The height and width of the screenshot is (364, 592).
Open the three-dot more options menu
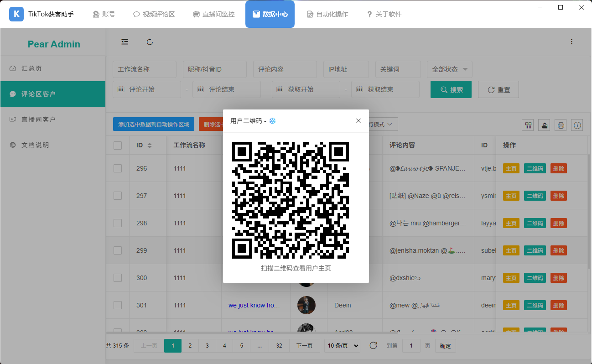(572, 42)
